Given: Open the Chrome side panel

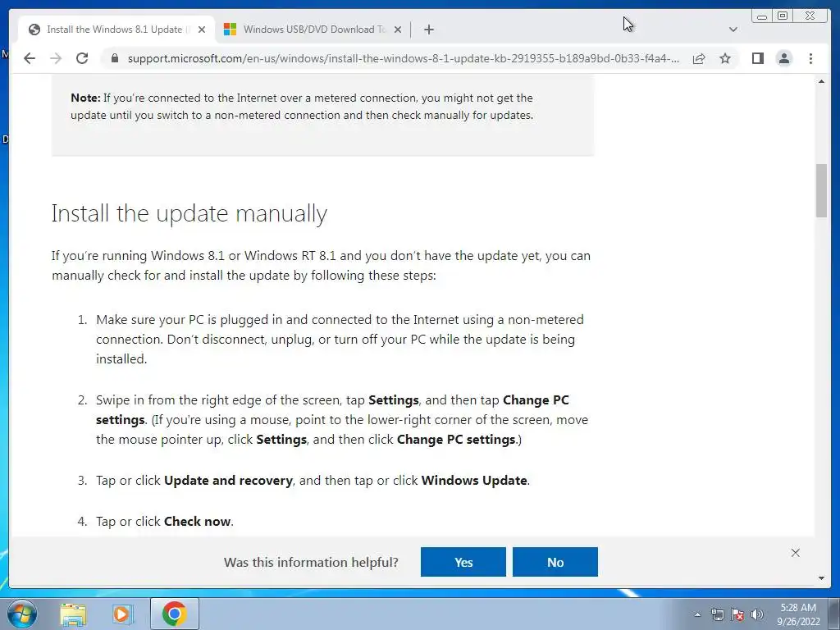Looking at the screenshot, I should (757, 58).
